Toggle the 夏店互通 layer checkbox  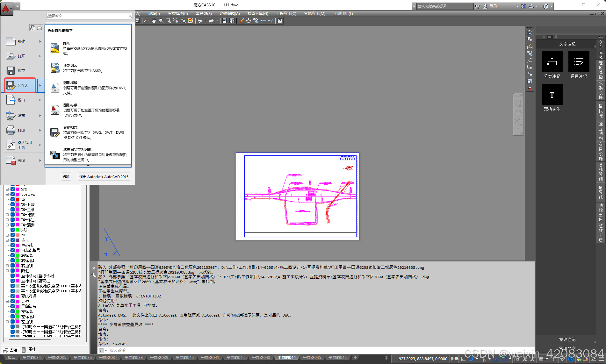[12, 296]
